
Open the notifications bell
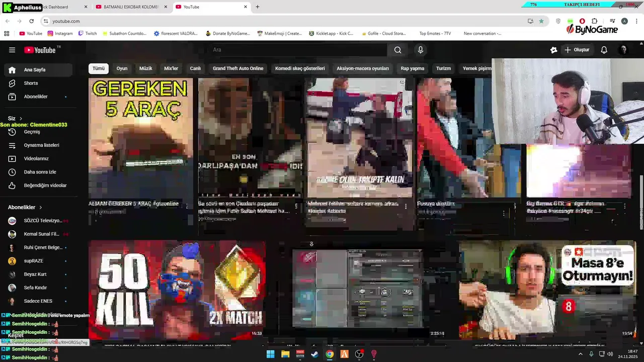pyautogui.click(x=604, y=50)
